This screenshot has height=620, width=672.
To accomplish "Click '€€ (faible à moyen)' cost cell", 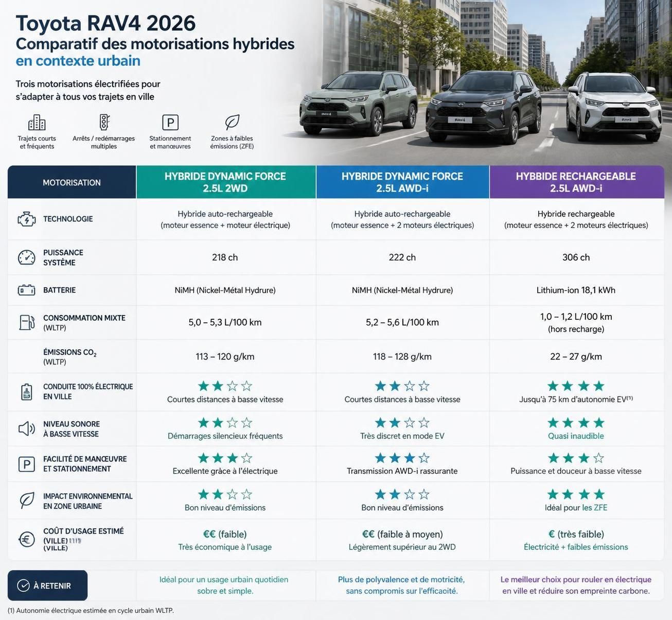I will click(402, 535).
